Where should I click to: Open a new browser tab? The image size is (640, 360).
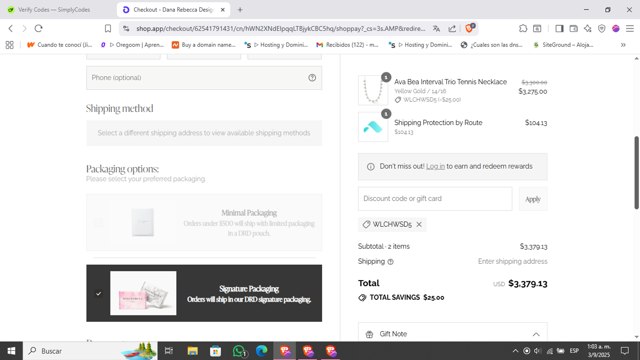coord(240,9)
